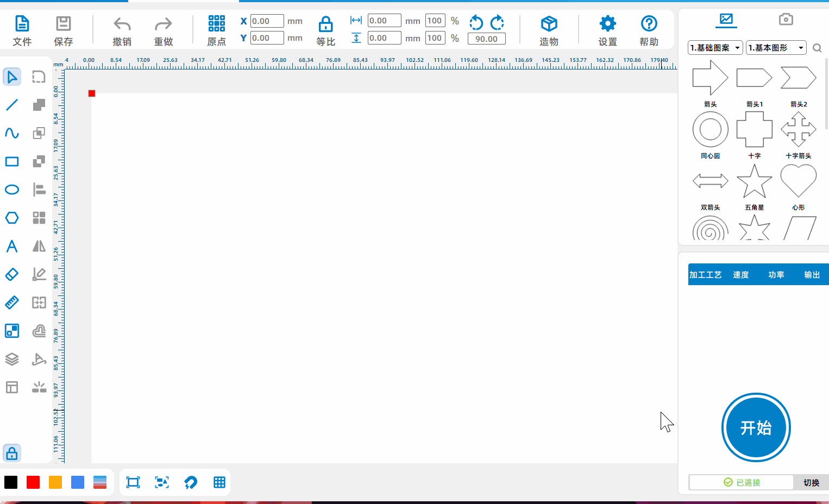The image size is (829, 504).
Task: Toggle the grid display icon
Action: pos(219,482)
